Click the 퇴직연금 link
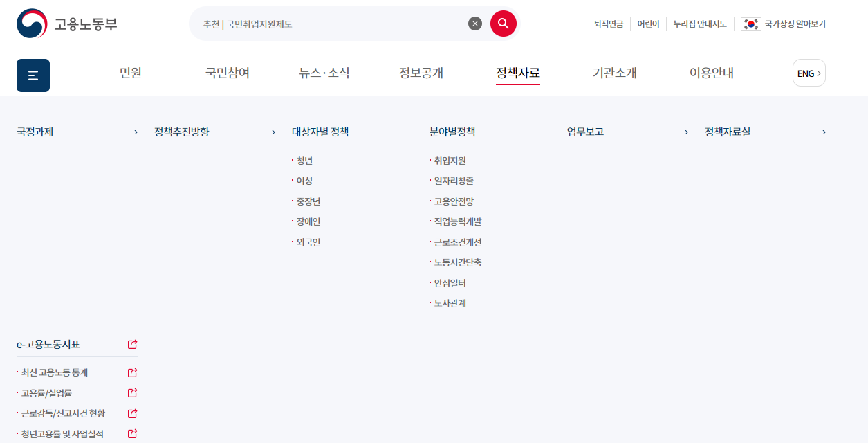The image size is (868, 443). pyautogui.click(x=609, y=24)
